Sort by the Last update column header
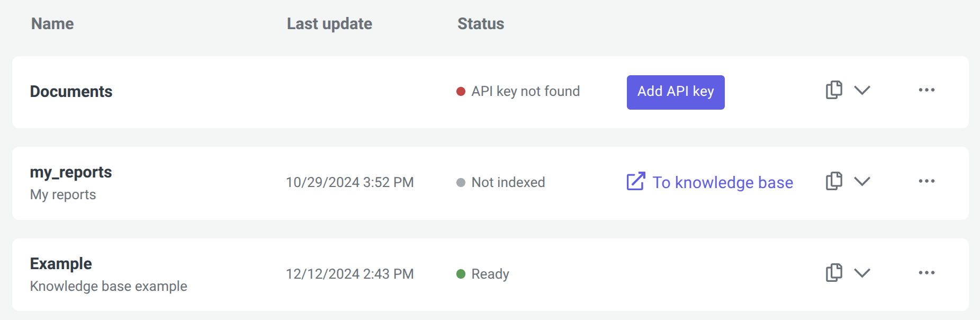This screenshot has height=320, width=980. click(329, 24)
